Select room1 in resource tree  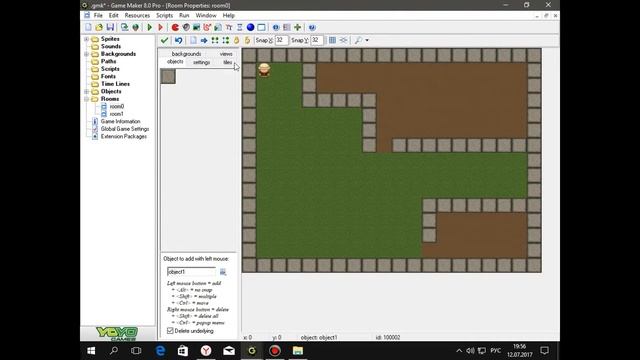[116, 114]
